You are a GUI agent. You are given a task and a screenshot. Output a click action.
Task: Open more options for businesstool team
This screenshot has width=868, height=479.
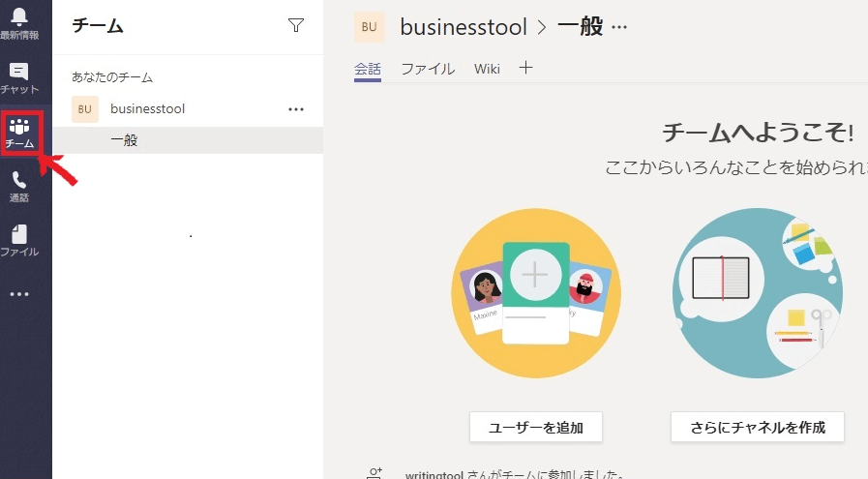click(x=296, y=109)
